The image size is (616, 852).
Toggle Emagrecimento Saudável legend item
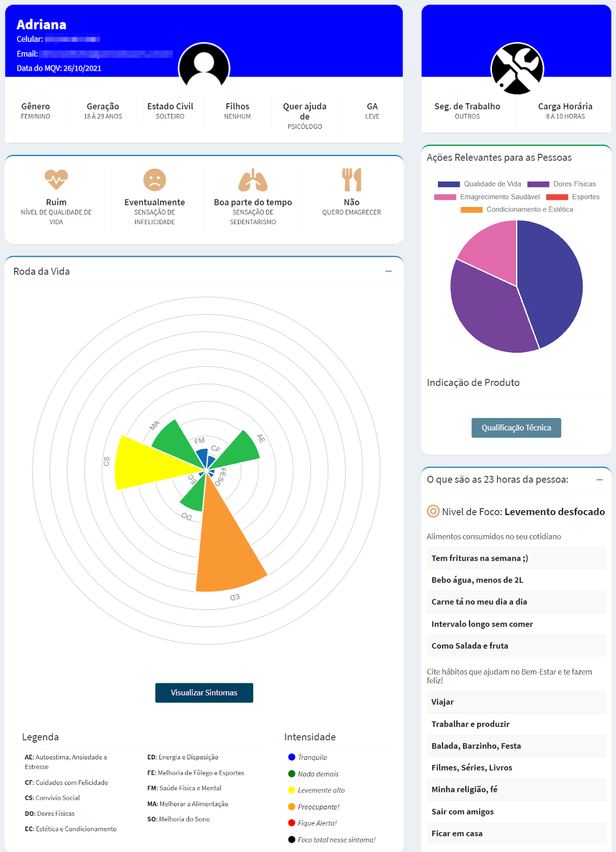487,197
